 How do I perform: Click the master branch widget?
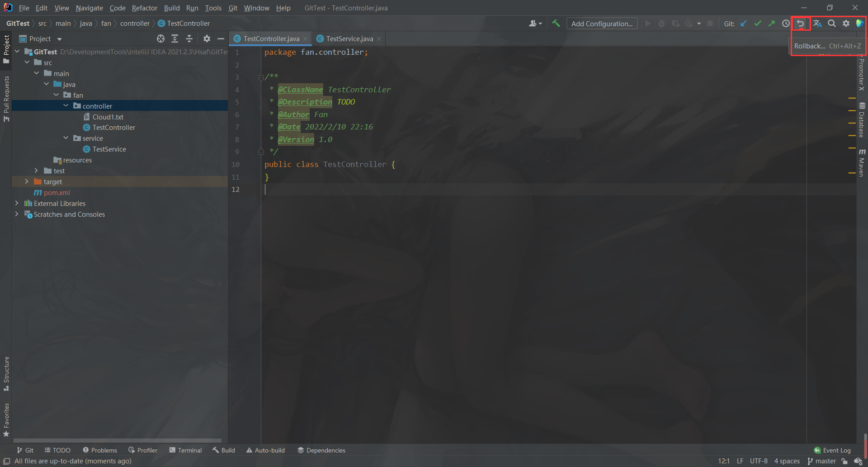coord(821,461)
